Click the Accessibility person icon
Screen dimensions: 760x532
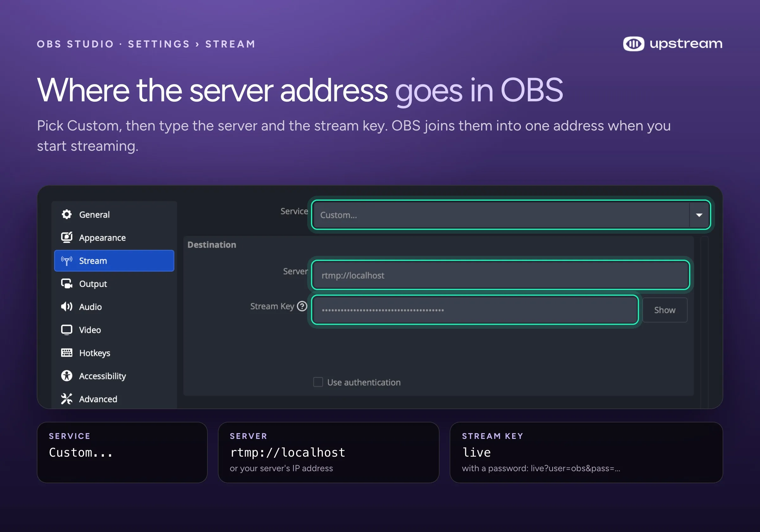coord(66,376)
